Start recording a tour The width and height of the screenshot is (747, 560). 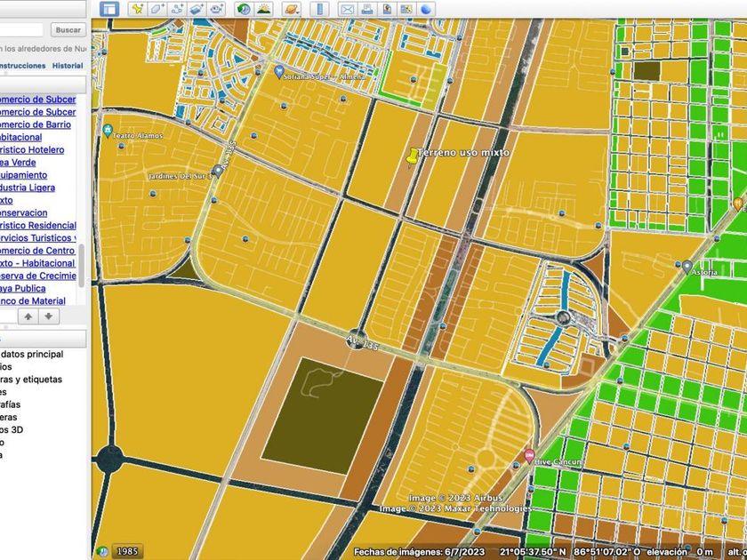point(217,9)
